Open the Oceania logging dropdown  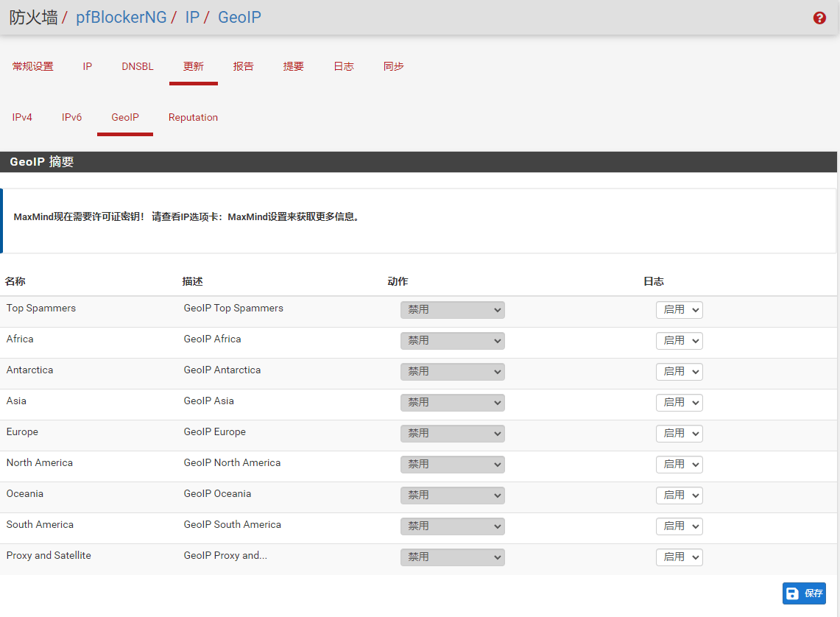(x=679, y=496)
